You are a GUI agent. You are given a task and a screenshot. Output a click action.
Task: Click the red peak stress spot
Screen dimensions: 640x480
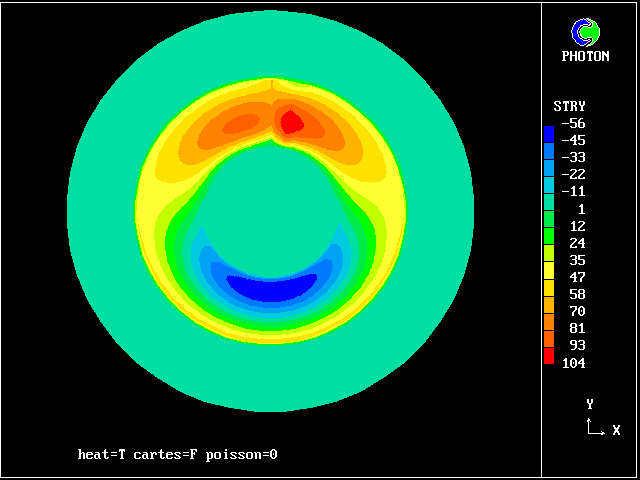coord(291,122)
